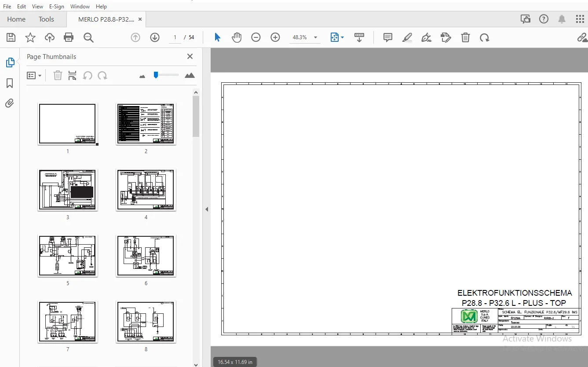
Task: Open the find text magnifier
Action: 88,37
